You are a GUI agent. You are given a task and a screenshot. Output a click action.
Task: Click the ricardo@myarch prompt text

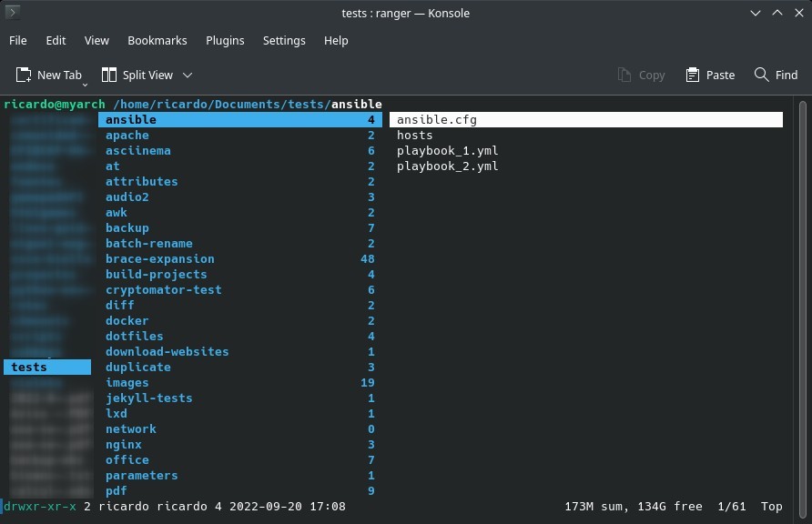[55, 104]
